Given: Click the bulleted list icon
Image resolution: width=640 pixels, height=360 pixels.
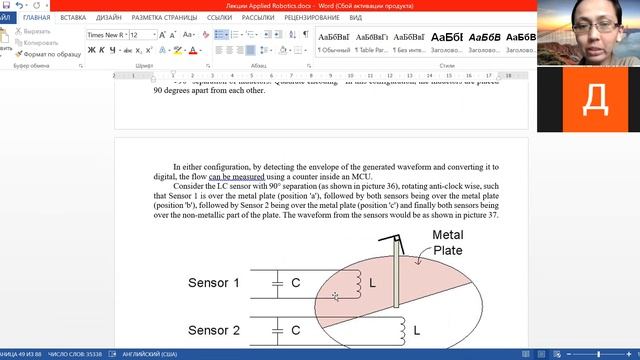Looking at the screenshot, I should pos(219,35).
